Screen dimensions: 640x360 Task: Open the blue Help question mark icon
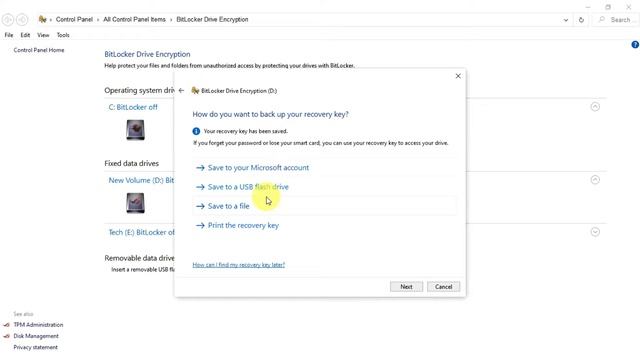click(x=635, y=44)
